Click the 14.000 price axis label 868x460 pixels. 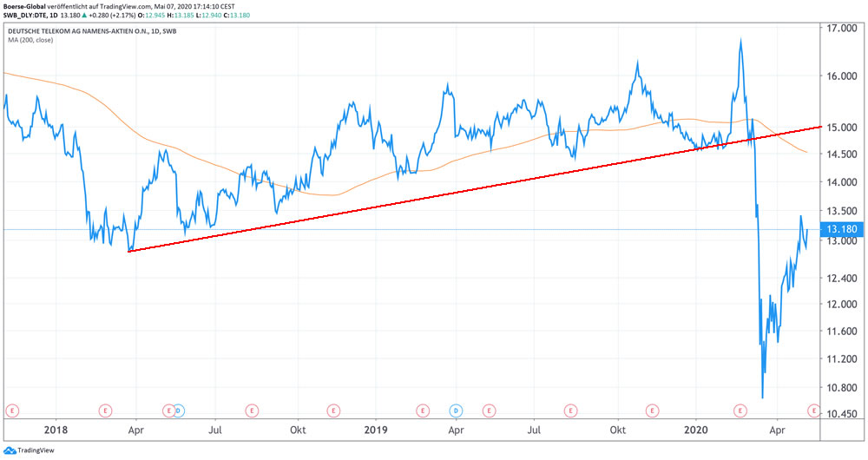[841, 182]
